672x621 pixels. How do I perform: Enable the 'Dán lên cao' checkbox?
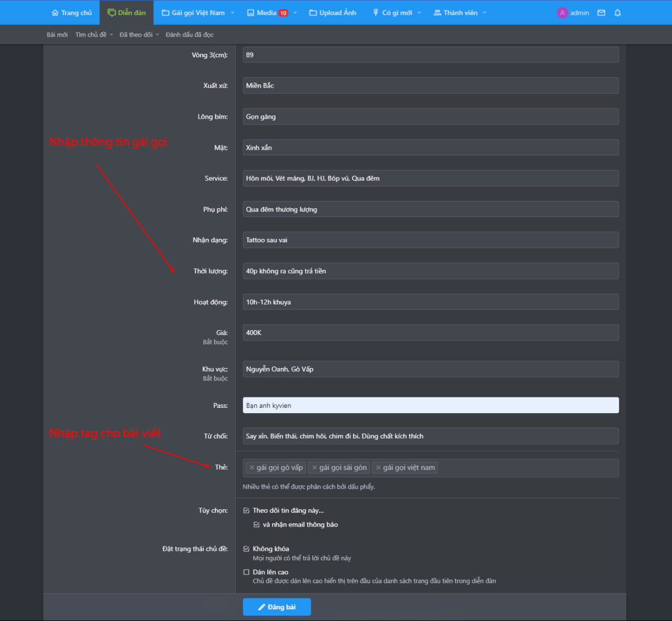246,572
